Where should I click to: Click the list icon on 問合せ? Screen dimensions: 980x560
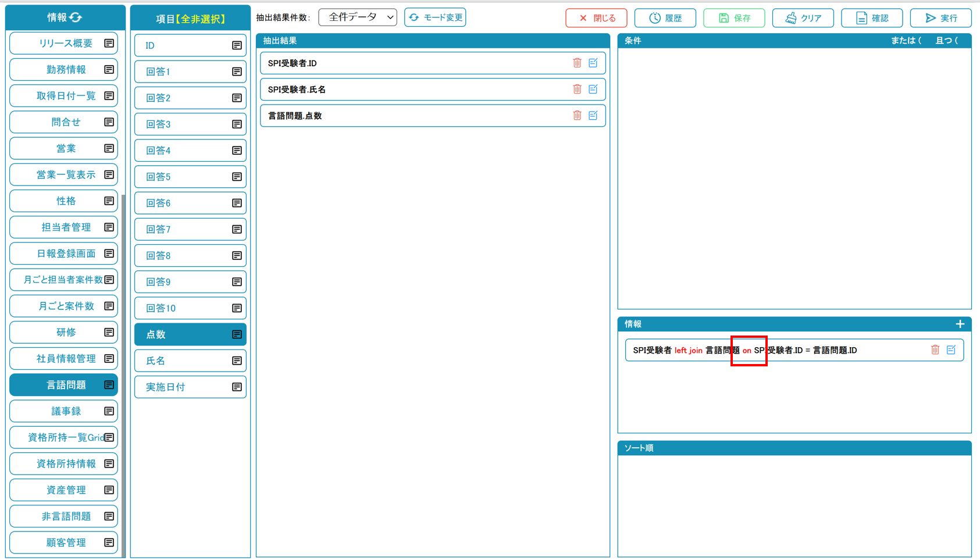point(109,122)
